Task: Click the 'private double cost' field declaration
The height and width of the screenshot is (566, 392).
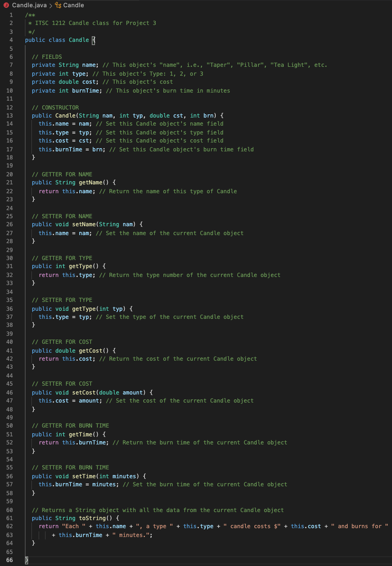Action: pyautogui.click(x=65, y=82)
